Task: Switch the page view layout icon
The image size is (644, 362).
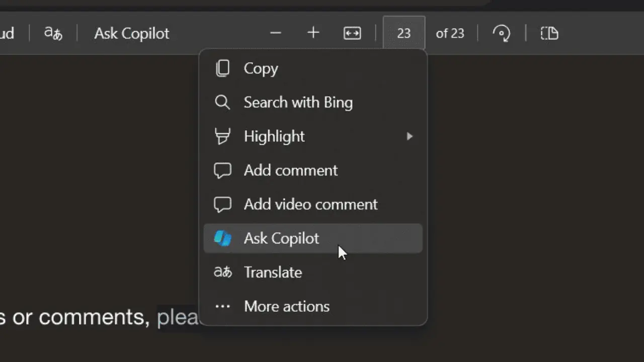Action: click(549, 33)
